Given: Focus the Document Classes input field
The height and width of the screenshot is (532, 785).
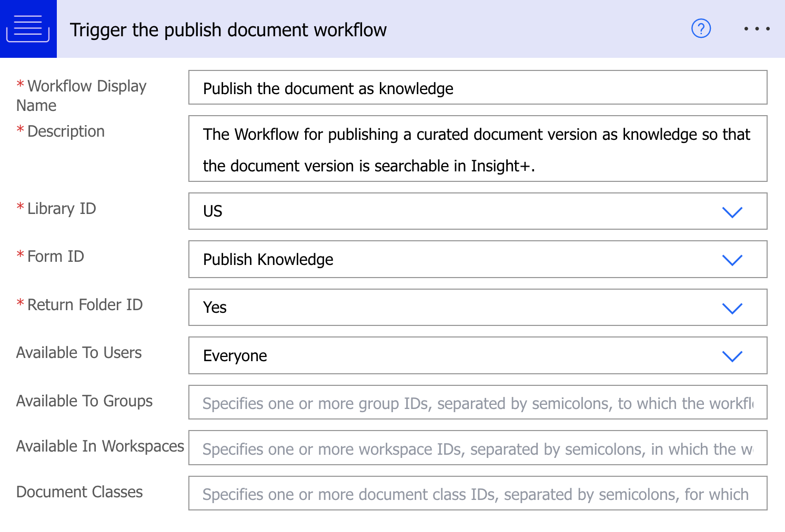Looking at the screenshot, I should point(477,494).
